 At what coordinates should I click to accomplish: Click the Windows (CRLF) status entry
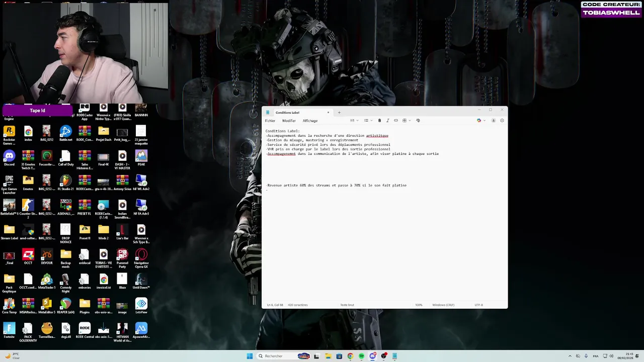(x=443, y=305)
